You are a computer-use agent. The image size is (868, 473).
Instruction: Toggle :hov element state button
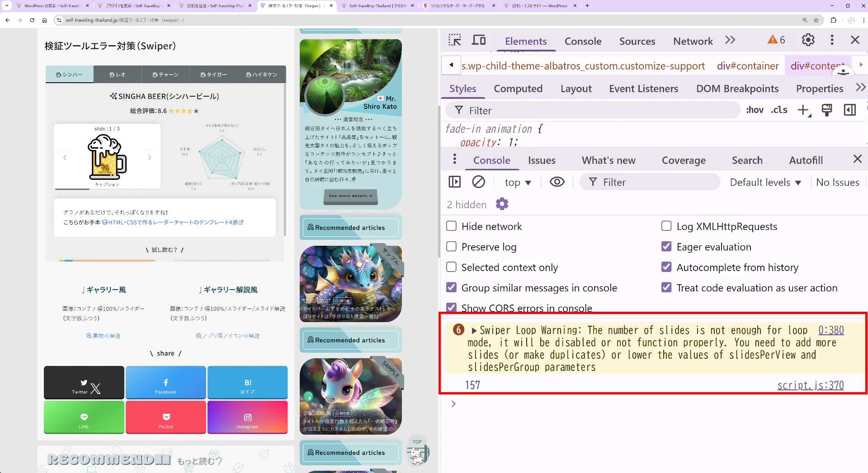pyautogui.click(x=755, y=110)
